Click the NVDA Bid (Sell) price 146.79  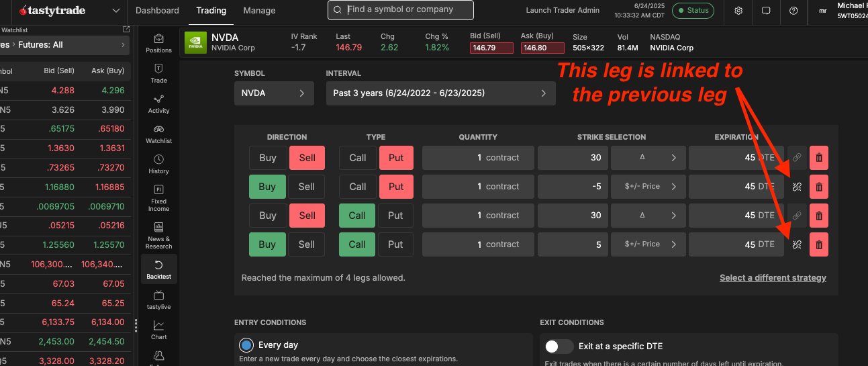click(491, 48)
